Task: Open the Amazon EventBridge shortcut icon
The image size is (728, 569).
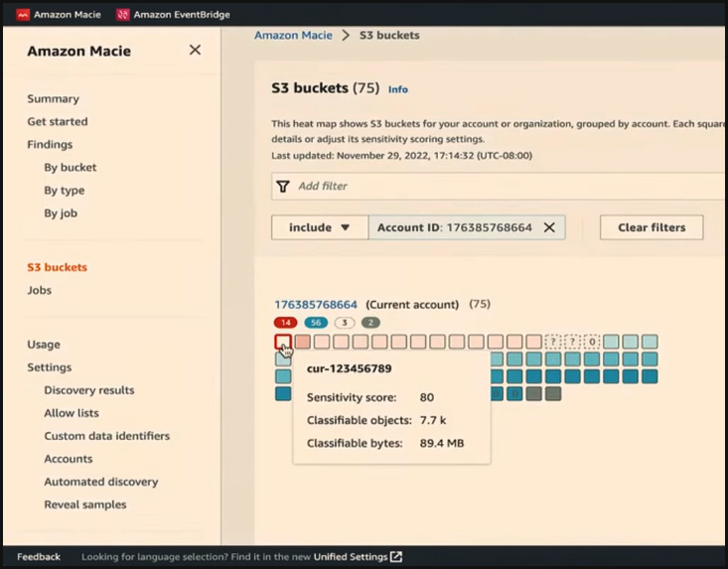Action: point(122,14)
